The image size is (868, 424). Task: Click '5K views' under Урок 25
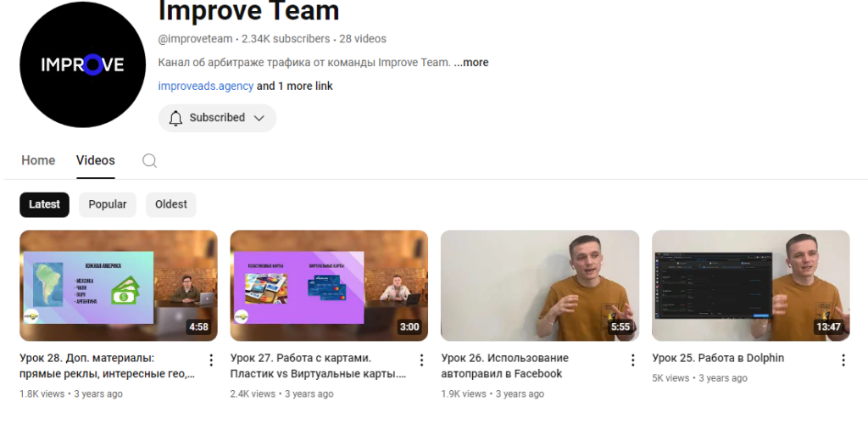(x=670, y=378)
